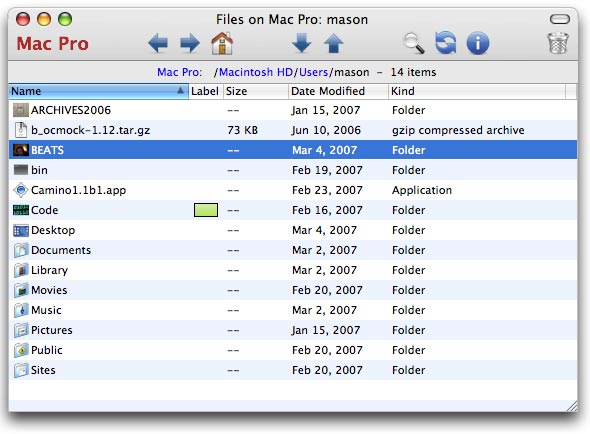Select the Documents folder name
The image size is (590, 434).
pos(61,250)
